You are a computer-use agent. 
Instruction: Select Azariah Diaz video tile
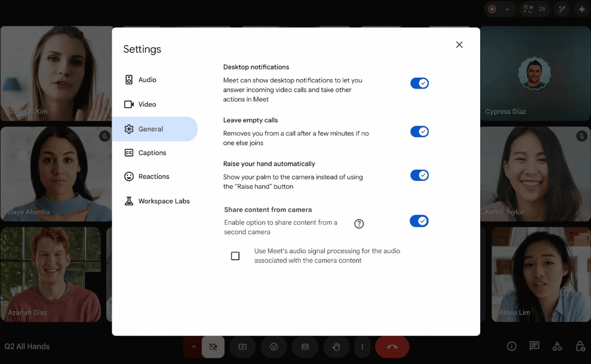point(51,275)
